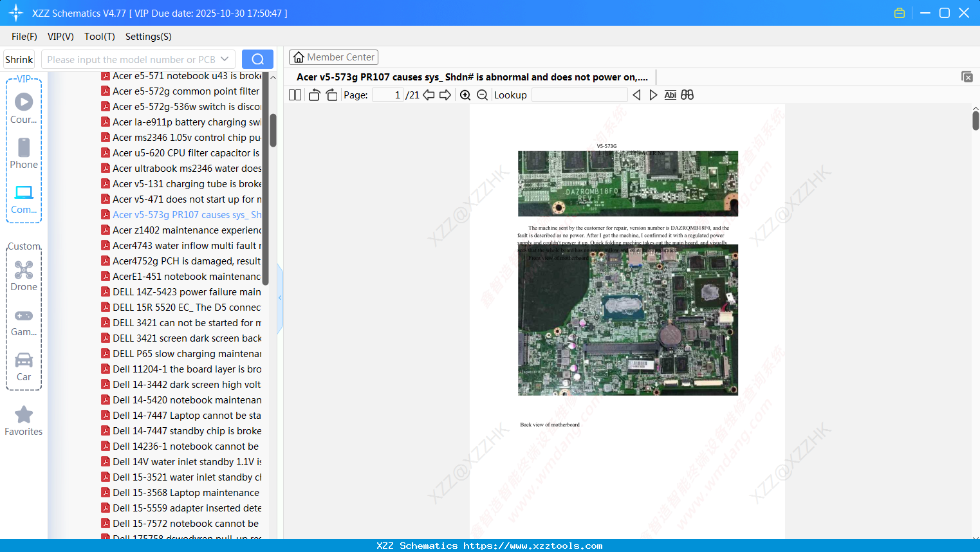The image size is (980, 552).
Task: Open 'DELL 15R 5520 EC_ The D5' file
Action: [x=181, y=308]
